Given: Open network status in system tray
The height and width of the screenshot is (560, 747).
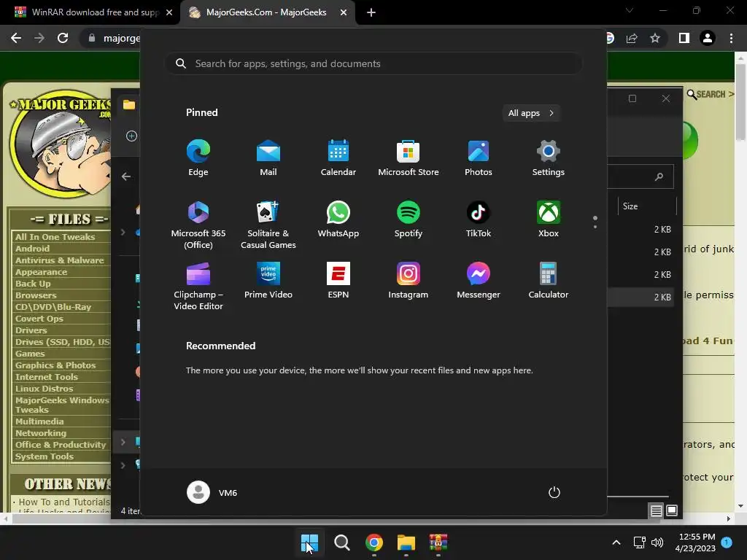Looking at the screenshot, I should point(639,542).
